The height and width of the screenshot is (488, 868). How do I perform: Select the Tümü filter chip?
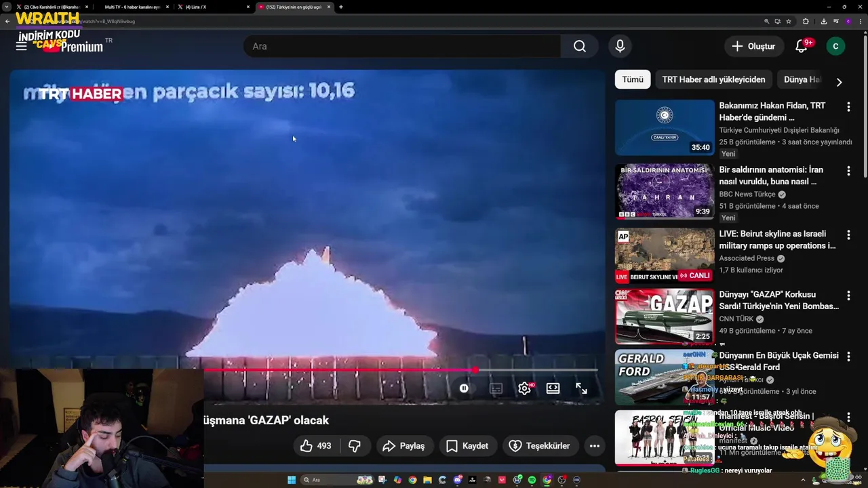click(x=633, y=79)
